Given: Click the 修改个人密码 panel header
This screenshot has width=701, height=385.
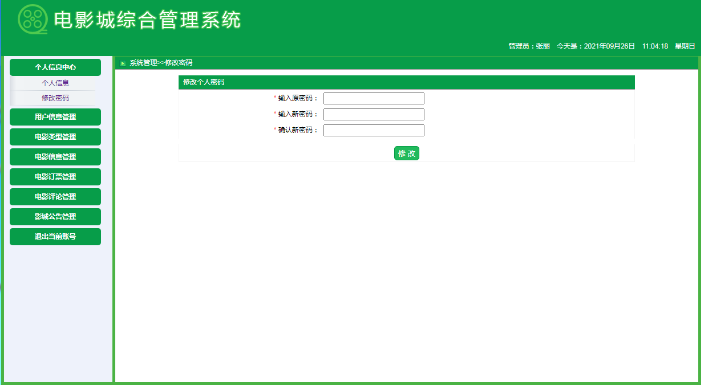Looking at the screenshot, I should click(406, 83).
